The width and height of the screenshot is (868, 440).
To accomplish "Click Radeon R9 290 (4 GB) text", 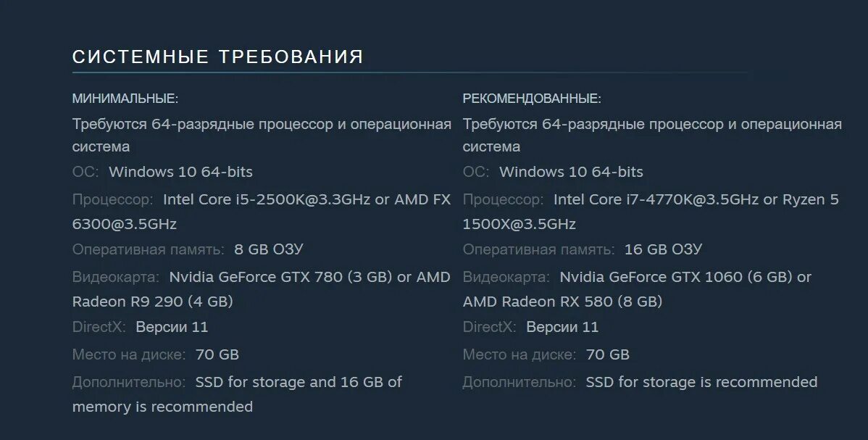I will (x=152, y=301).
